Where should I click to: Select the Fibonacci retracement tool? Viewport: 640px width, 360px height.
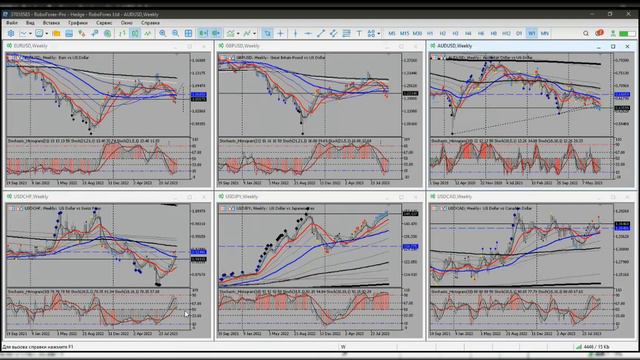(346, 33)
